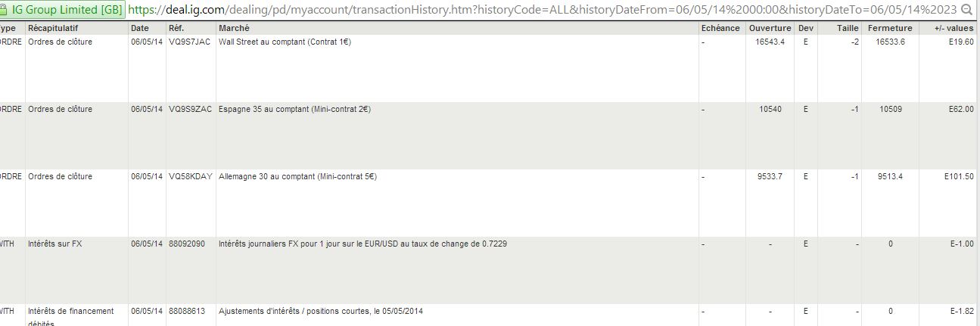This screenshot has height=326, width=980.
Task: Sort by the Récapitulatif column header
Action: (x=53, y=28)
